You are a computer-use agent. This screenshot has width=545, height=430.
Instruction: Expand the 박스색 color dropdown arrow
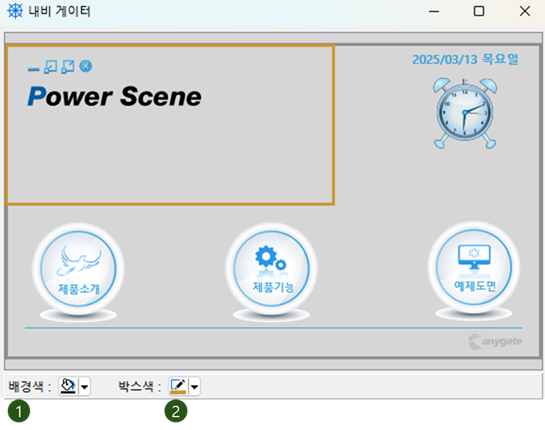click(x=195, y=387)
